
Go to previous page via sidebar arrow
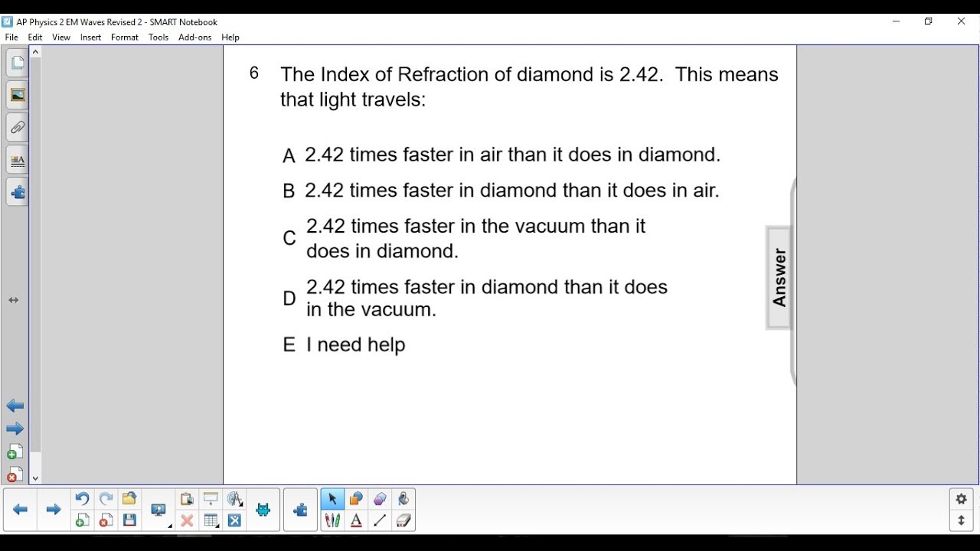[15, 406]
